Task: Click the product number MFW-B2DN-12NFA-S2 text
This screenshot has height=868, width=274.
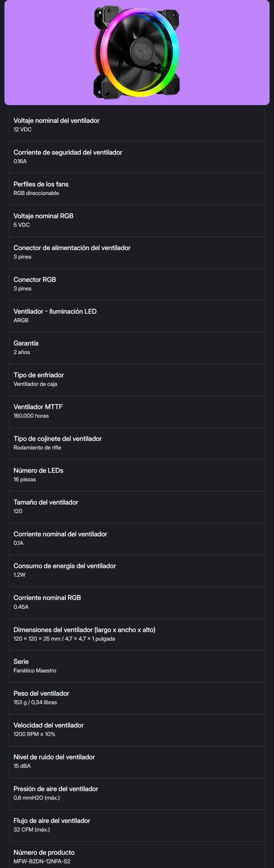Action: pos(42,861)
